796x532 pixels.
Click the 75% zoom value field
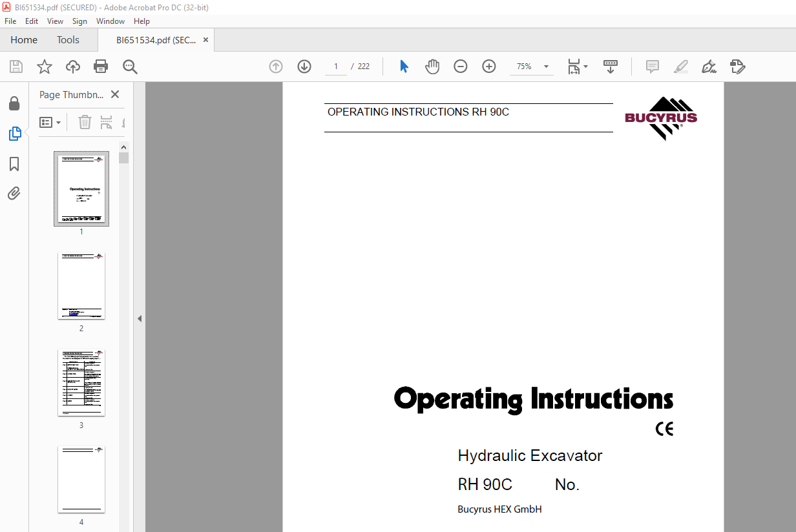click(524, 66)
